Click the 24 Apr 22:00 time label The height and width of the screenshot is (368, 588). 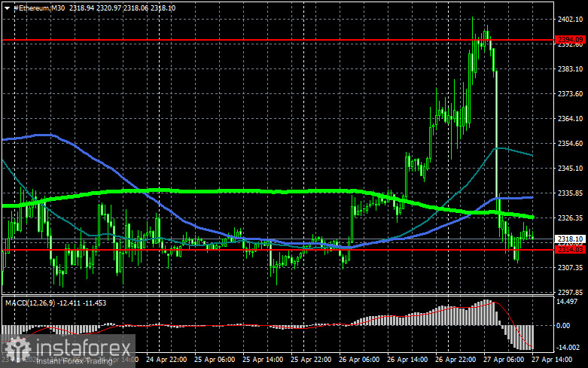[x=166, y=360]
